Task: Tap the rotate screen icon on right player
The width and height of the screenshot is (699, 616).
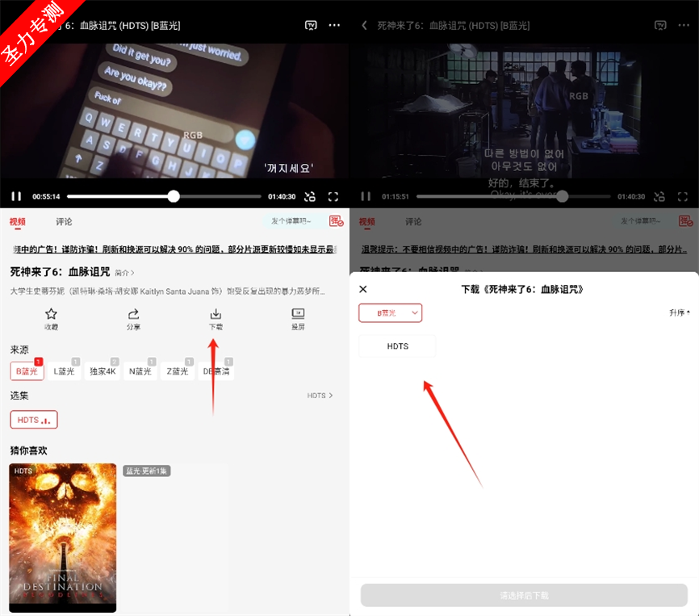Action: (659, 196)
